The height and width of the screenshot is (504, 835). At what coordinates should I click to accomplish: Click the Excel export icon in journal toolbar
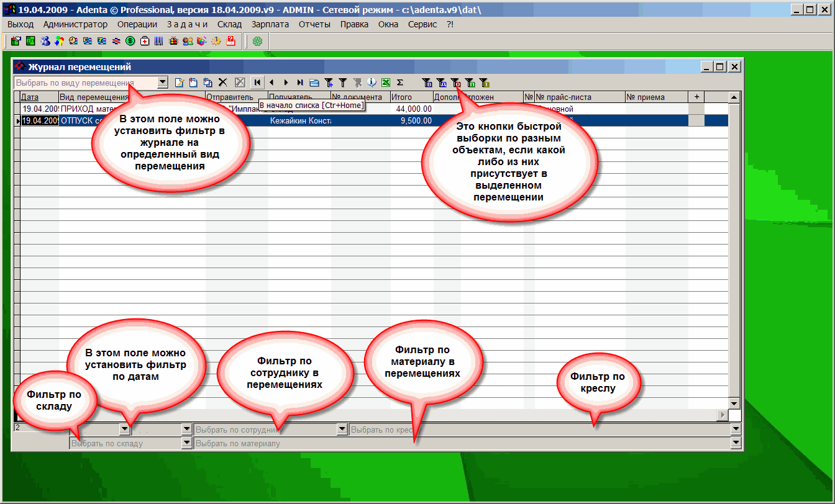[x=385, y=82]
